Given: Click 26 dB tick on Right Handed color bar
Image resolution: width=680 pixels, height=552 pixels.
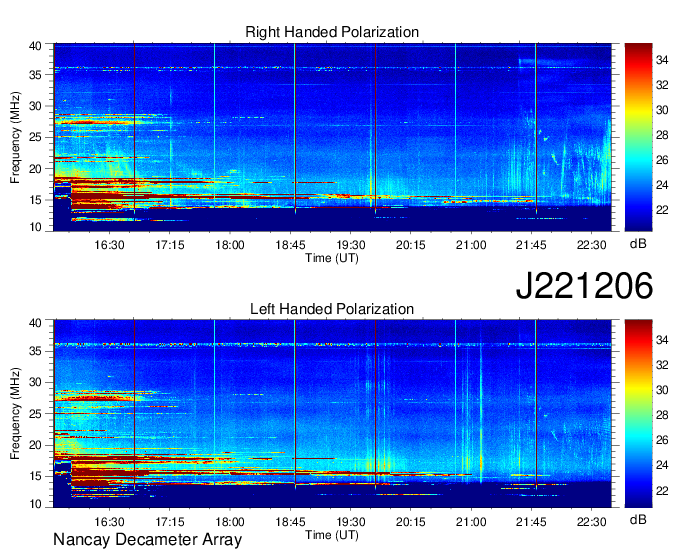Looking at the screenshot, I should [662, 160].
